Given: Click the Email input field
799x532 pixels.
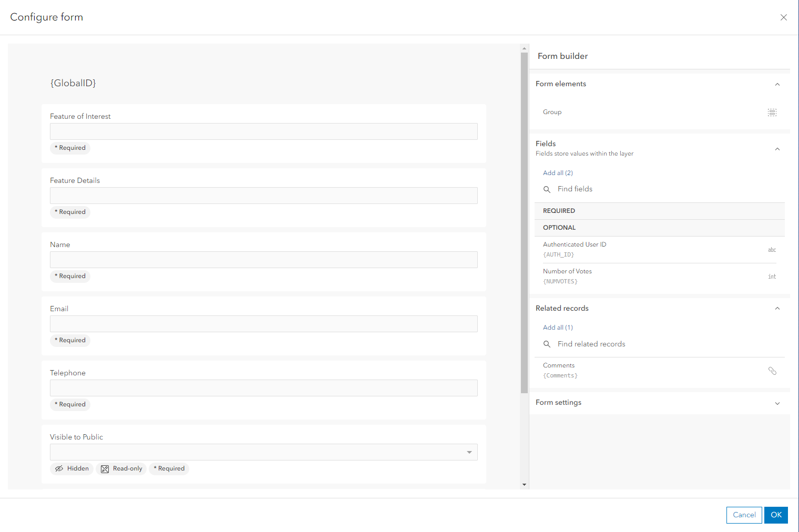Looking at the screenshot, I should tap(263, 324).
